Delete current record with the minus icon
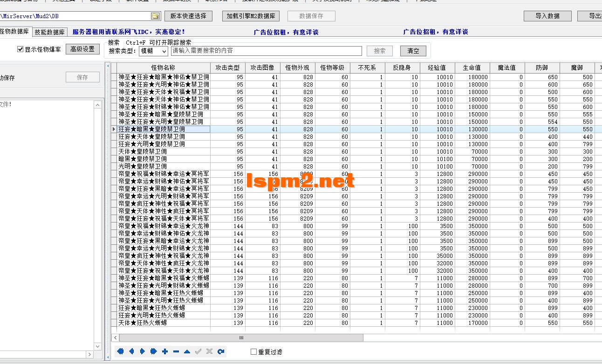The image size is (602, 364). [176, 351]
